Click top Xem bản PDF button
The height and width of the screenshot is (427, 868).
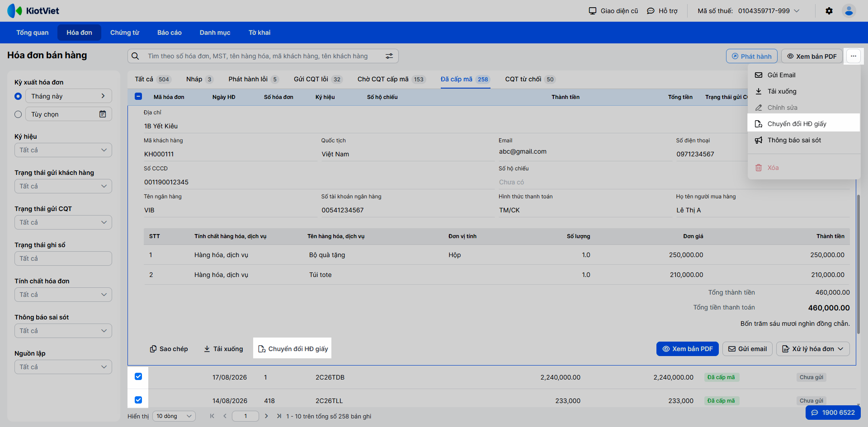tap(812, 56)
